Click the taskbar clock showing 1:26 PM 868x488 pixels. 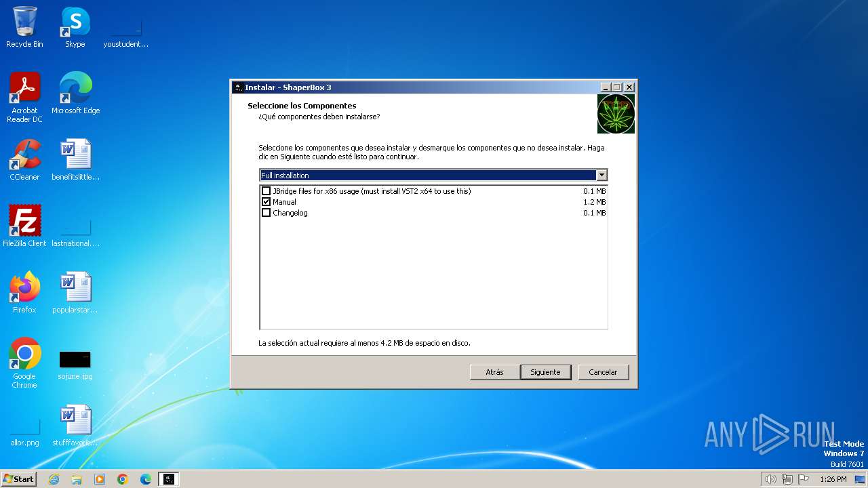click(833, 479)
